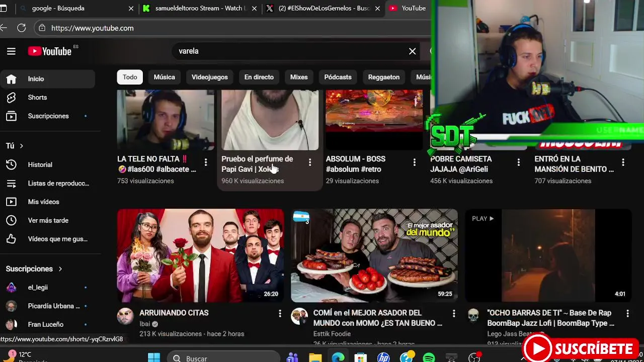Viewport: 644px width, 362px height.
Task: Open the YouTube hamburger guide menu
Action: pos(11,51)
